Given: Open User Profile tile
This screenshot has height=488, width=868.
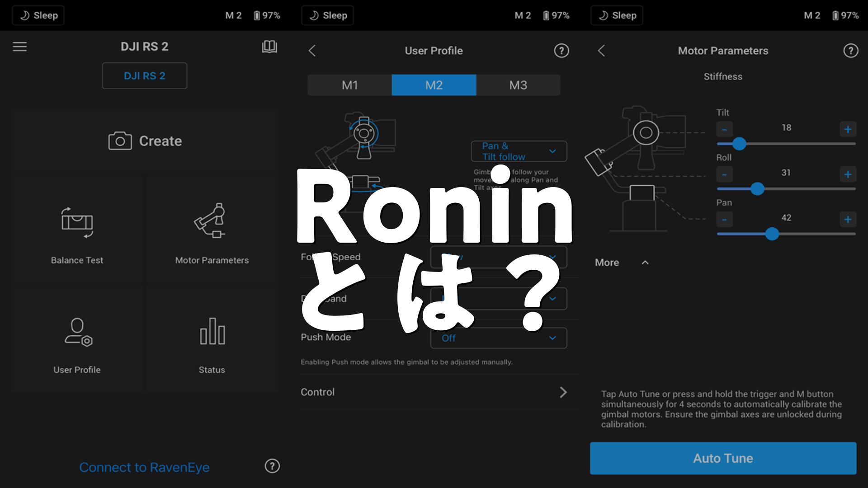Looking at the screenshot, I should (x=77, y=339).
